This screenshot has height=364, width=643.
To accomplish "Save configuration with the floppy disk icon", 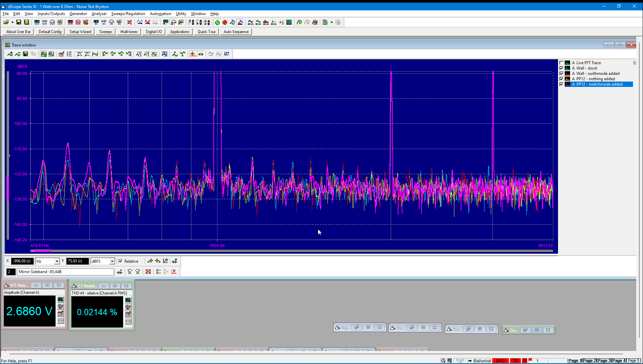I will point(19,22).
